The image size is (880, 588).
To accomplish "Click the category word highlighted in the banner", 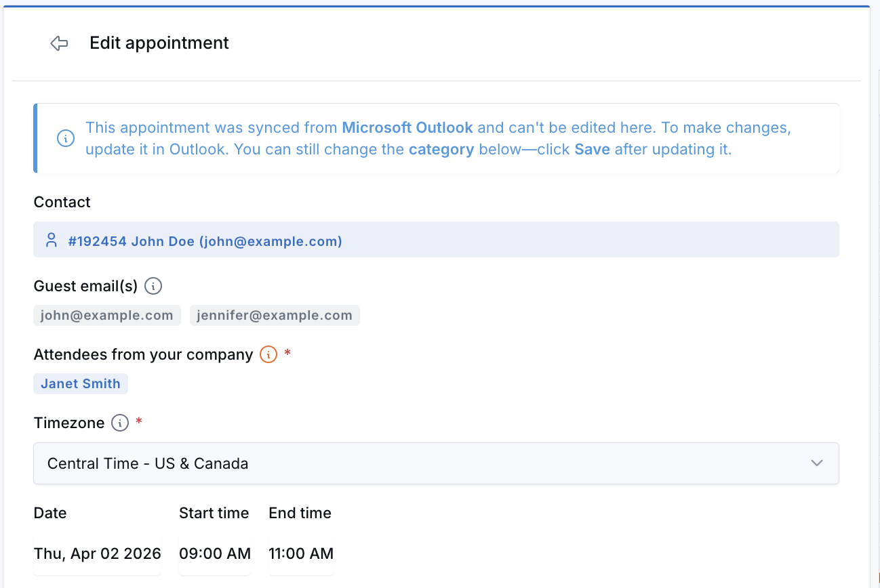I will [441, 149].
